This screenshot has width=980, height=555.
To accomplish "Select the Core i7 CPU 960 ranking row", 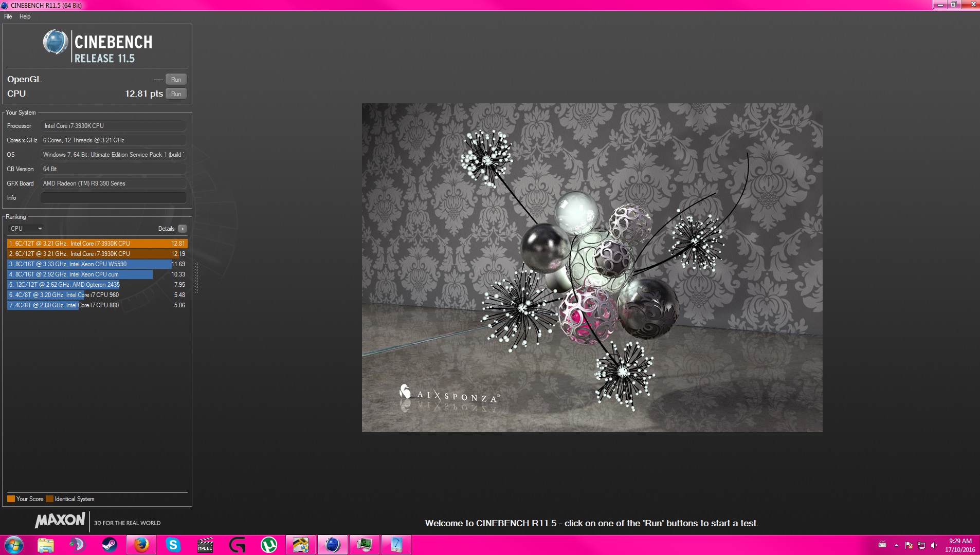I will tap(97, 295).
